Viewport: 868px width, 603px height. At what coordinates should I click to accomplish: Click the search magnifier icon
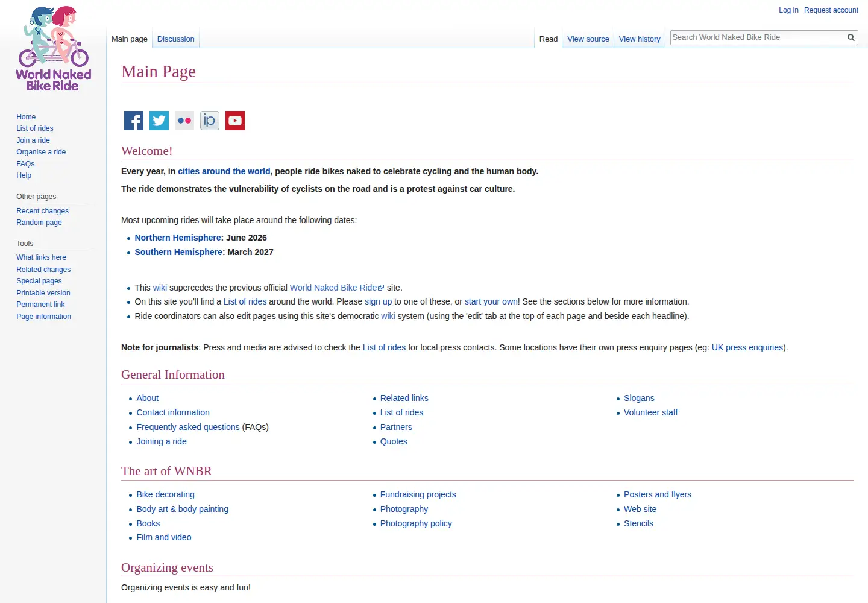point(851,37)
